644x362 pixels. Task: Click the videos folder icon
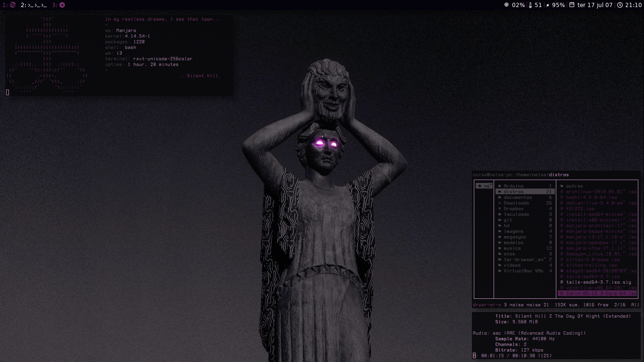click(500, 265)
